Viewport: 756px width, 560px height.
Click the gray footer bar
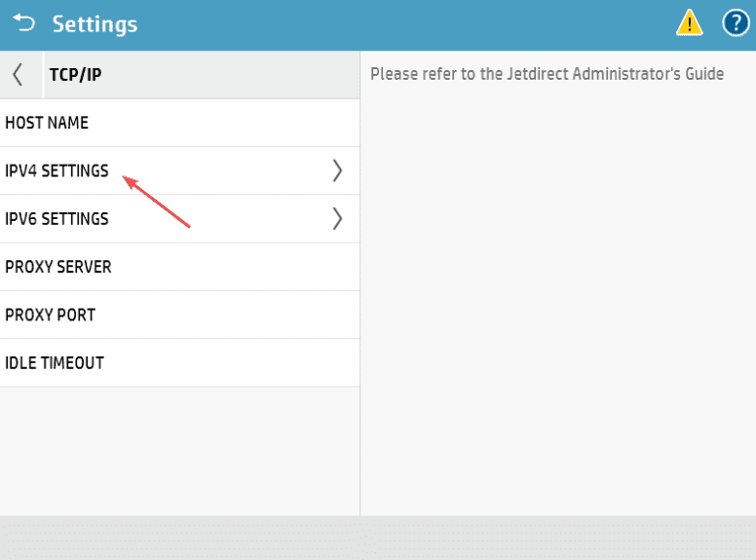(378, 538)
